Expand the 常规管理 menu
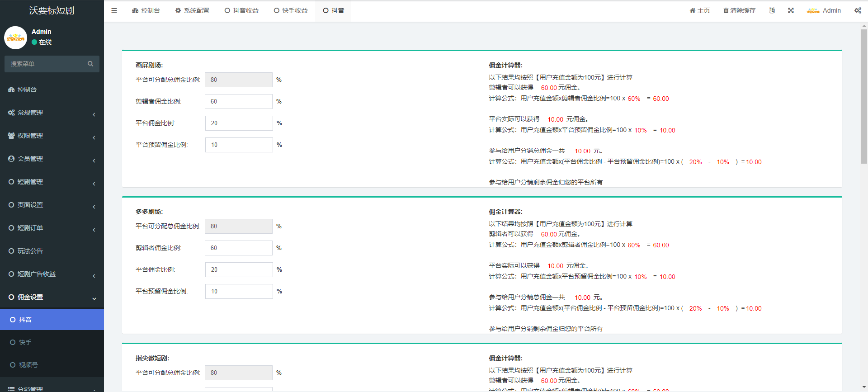 [x=52, y=113]
